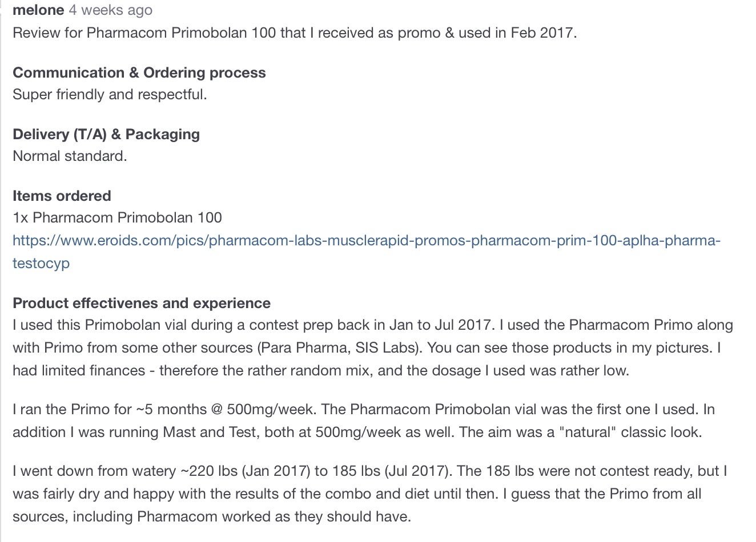
Task: Click the "1x Pharmacom Primobolan 100" item line
Action: (x=117, y=217)
